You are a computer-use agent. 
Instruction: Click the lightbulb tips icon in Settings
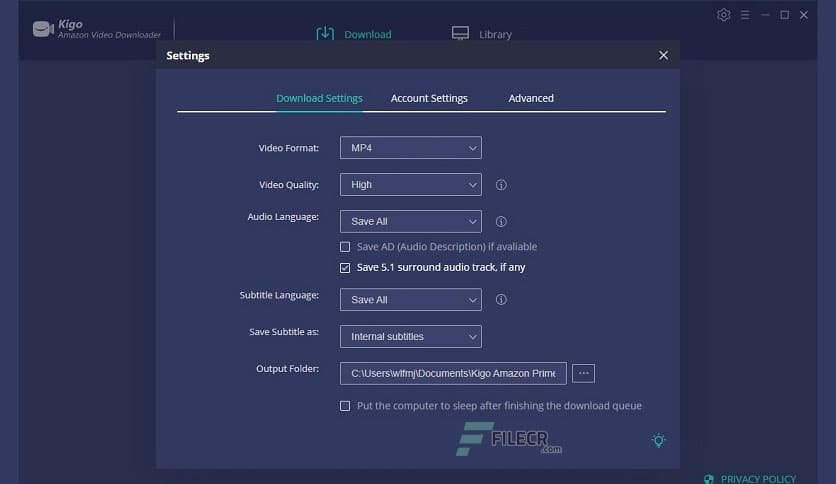tap(658, 440)
